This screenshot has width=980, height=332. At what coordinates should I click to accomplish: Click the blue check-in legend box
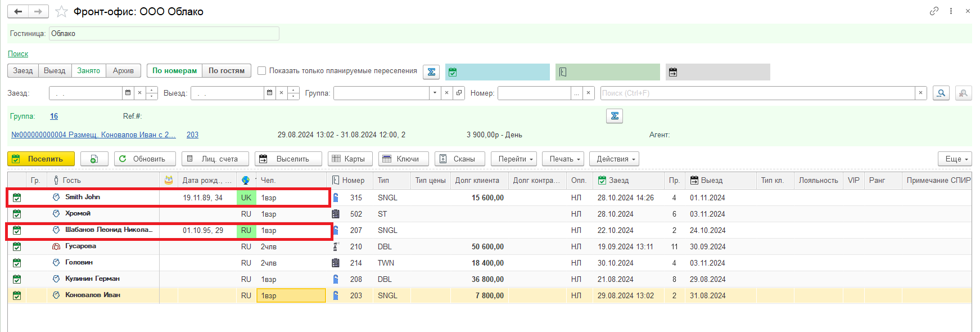498,72
